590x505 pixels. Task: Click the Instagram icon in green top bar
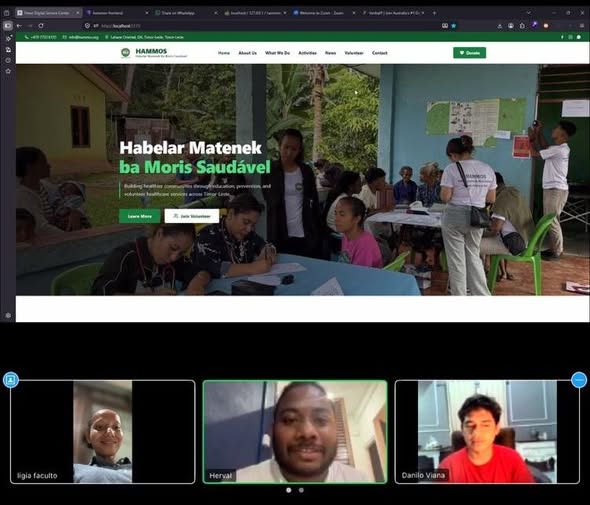[x=570, y=37]
